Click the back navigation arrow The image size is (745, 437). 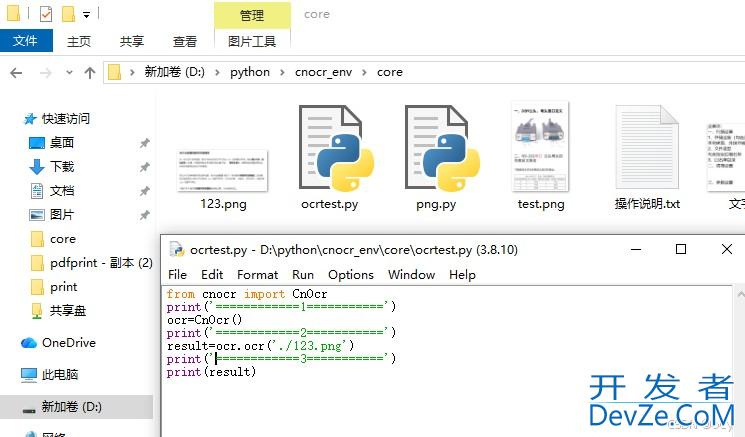pyautogui.click(x=17, y=72)
